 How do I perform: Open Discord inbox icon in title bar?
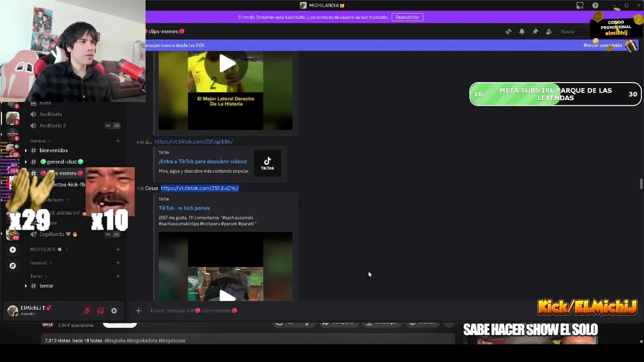[580, 6]
